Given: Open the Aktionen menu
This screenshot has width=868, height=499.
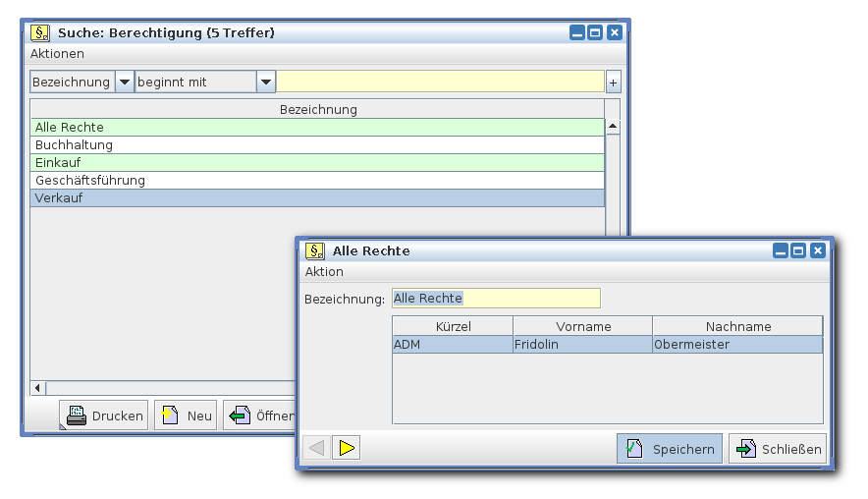Looking at the screenshot, I should tap(57, 54).
